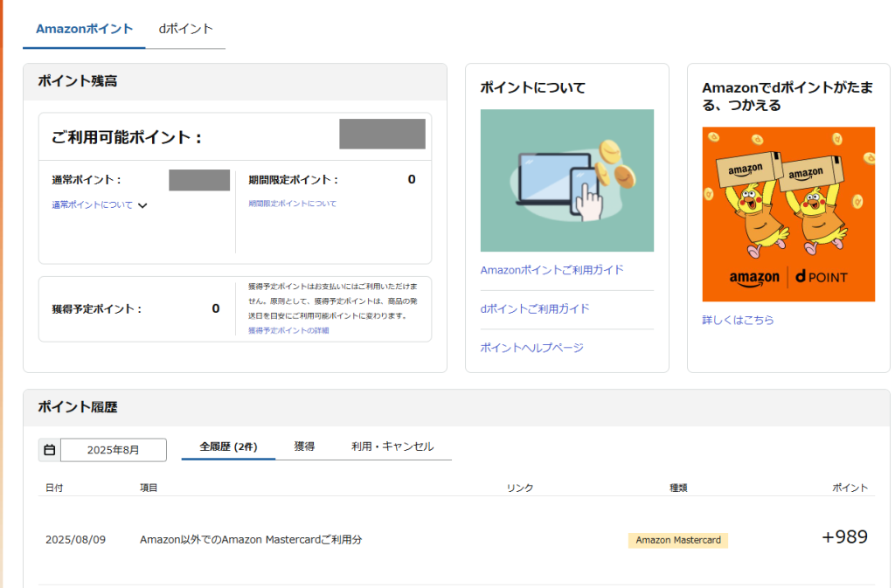The width and height of the screenshot is (895, 588).
Task: Select the Amazonポイント tab
Action: coord(84,29)
